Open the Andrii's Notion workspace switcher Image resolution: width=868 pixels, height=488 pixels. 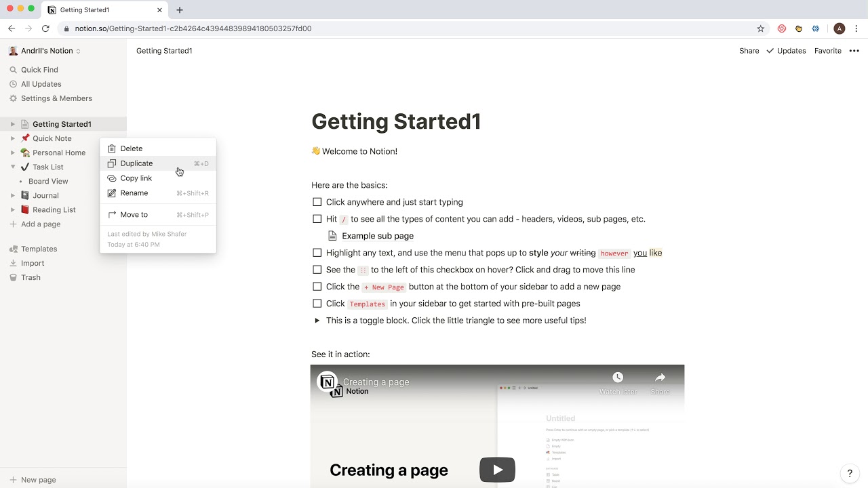[x=45, y=51]
